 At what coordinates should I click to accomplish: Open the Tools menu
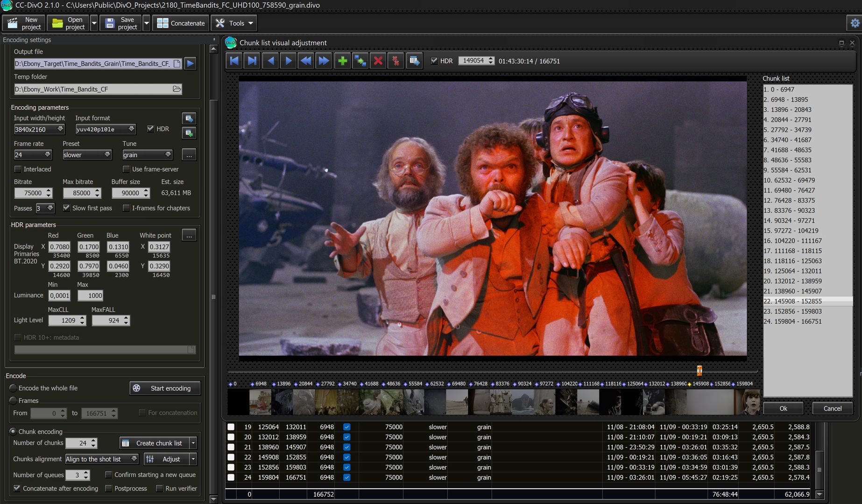[x=234, y=23]
